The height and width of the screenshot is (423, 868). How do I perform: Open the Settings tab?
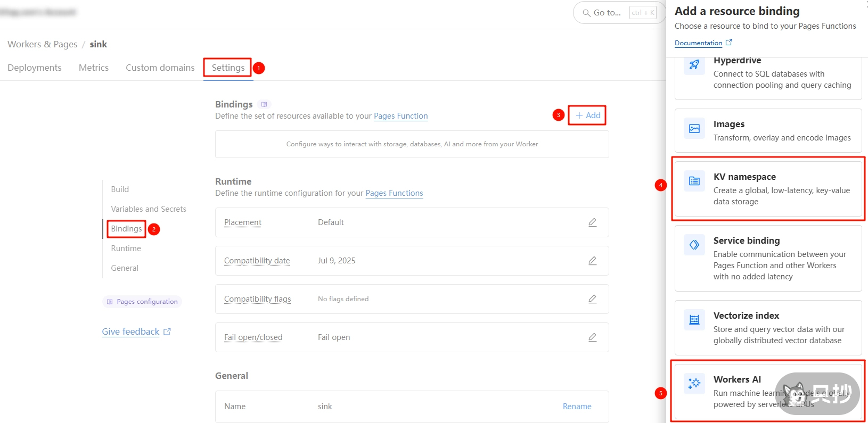(x=228, y=68)
